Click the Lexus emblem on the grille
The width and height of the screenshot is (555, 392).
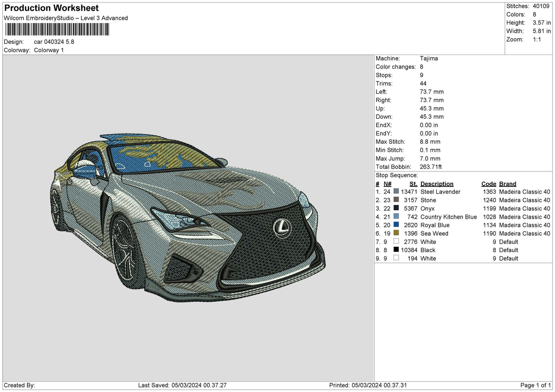(280, 226)
